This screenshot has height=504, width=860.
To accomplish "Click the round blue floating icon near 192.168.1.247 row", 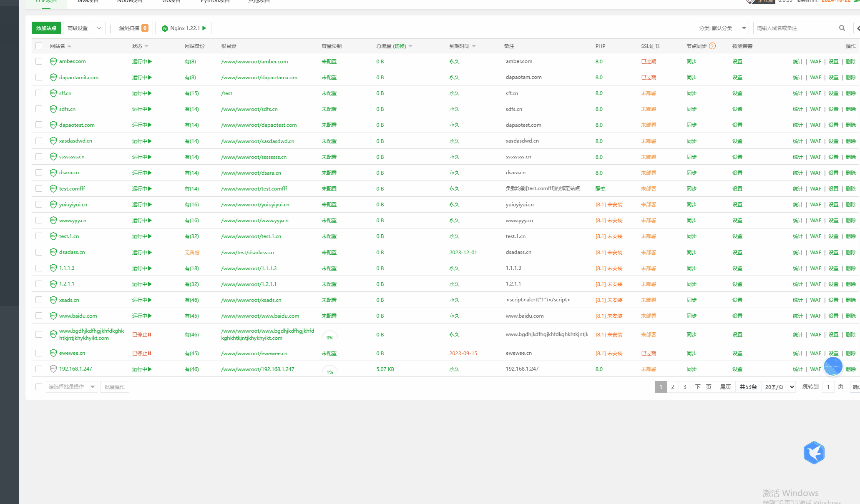I will click(x=833, y=366).
